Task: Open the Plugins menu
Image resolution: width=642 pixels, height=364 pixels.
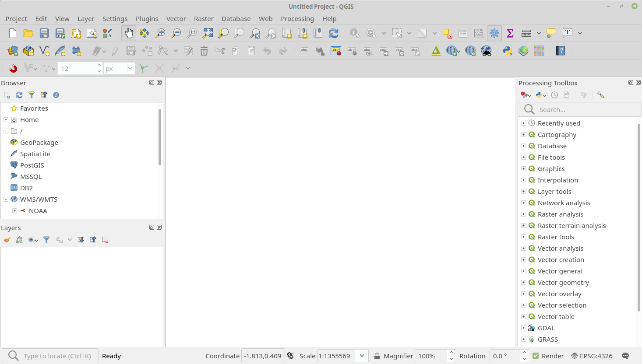Action: click(147, 19)
